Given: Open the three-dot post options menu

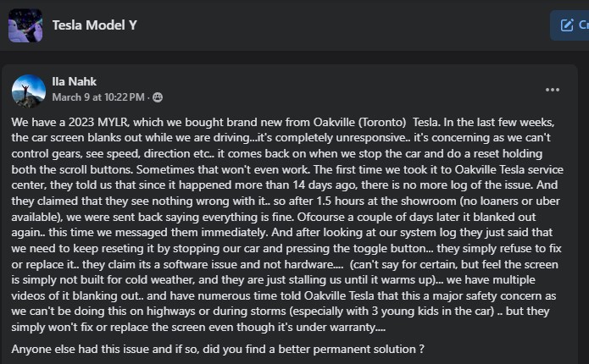Looking at the screenshot, I should coord(553,90).
